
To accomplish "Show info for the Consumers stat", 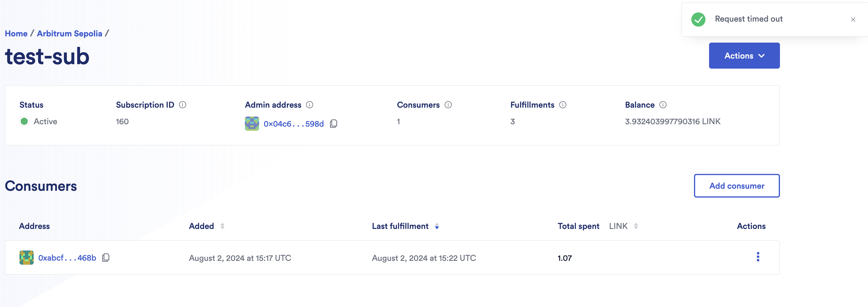I will [x=448, y=105].
